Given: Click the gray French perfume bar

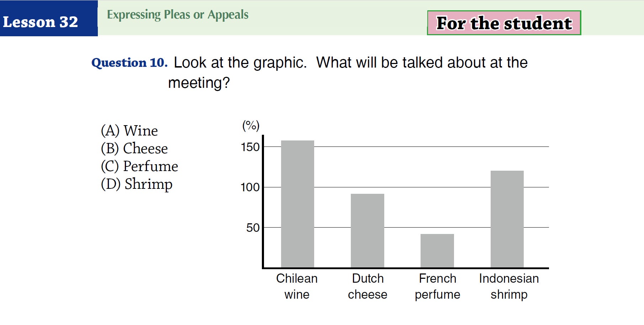Looking at the screenshot, I should 437,250.
